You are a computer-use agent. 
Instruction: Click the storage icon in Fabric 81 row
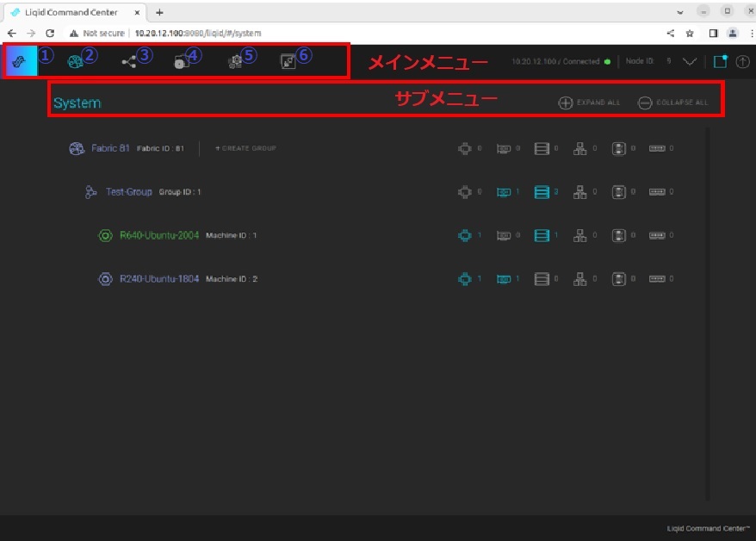pyautogui.click(x=542, y=148)
